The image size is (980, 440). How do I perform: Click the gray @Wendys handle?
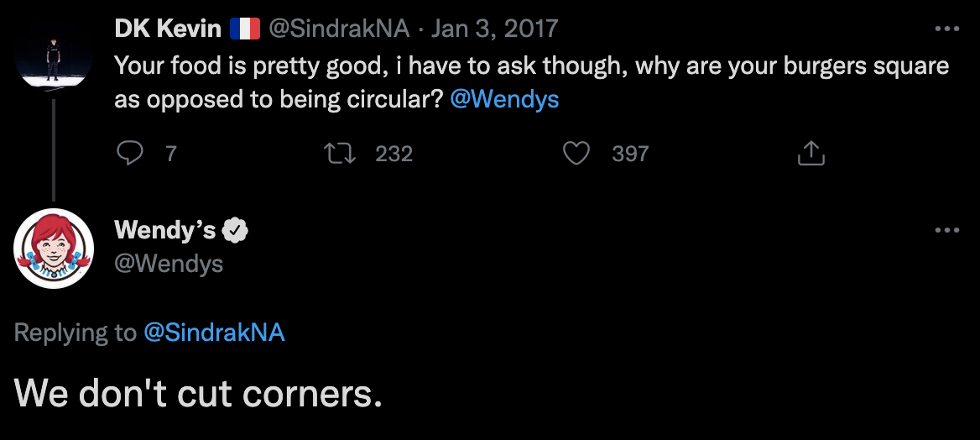[x=169, y=264]
